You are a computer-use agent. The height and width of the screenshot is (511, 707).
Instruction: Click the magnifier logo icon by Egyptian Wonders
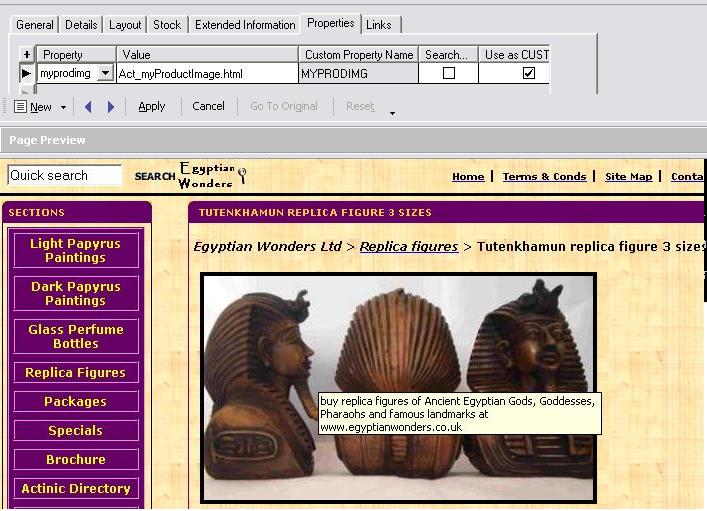242,175
